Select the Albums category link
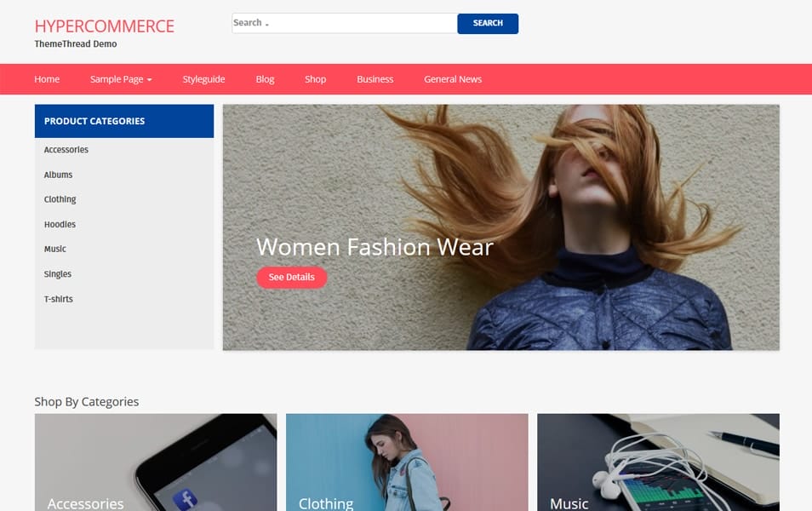Viewport: 812px width, 511px height. point(58,175)
